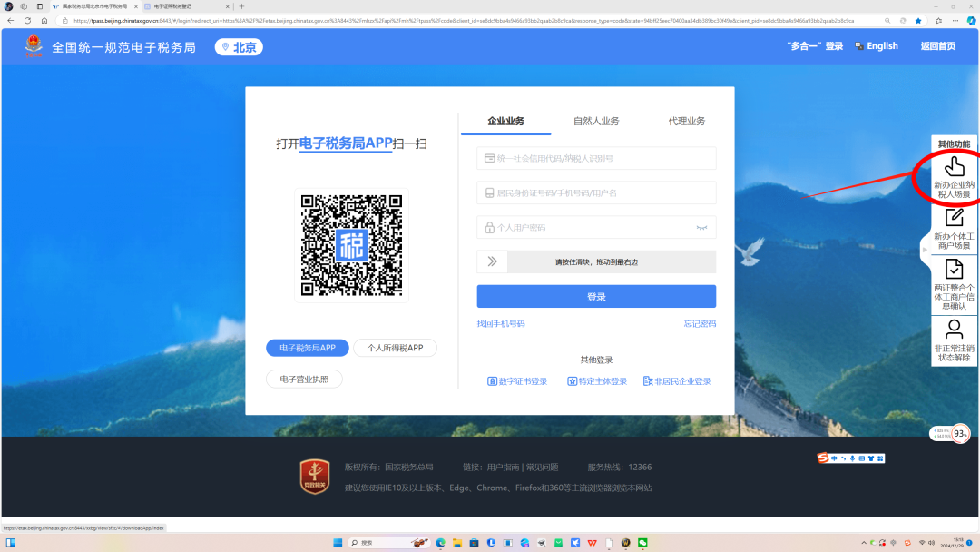Click the slider verification handle
This screenshot has width=980, height=552.
pos(492,261)
